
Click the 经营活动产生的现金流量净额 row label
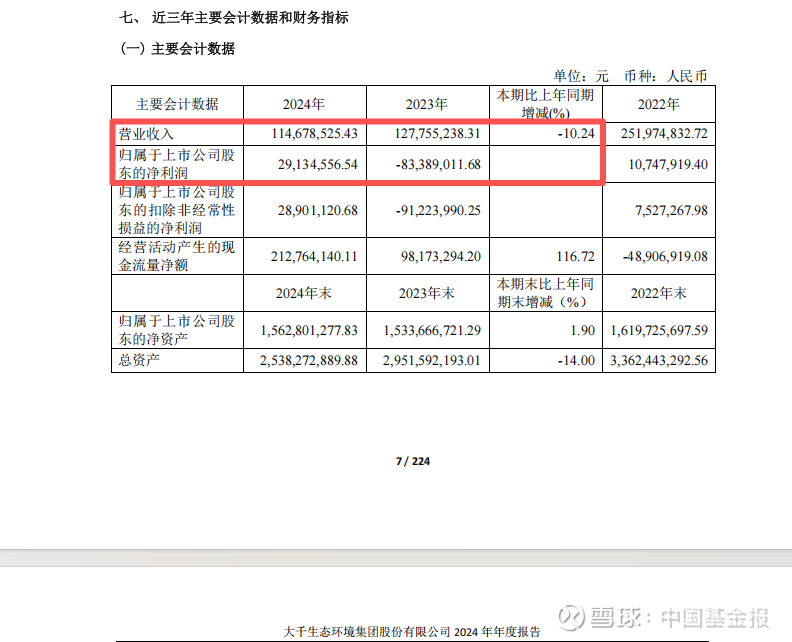(177, 256)
